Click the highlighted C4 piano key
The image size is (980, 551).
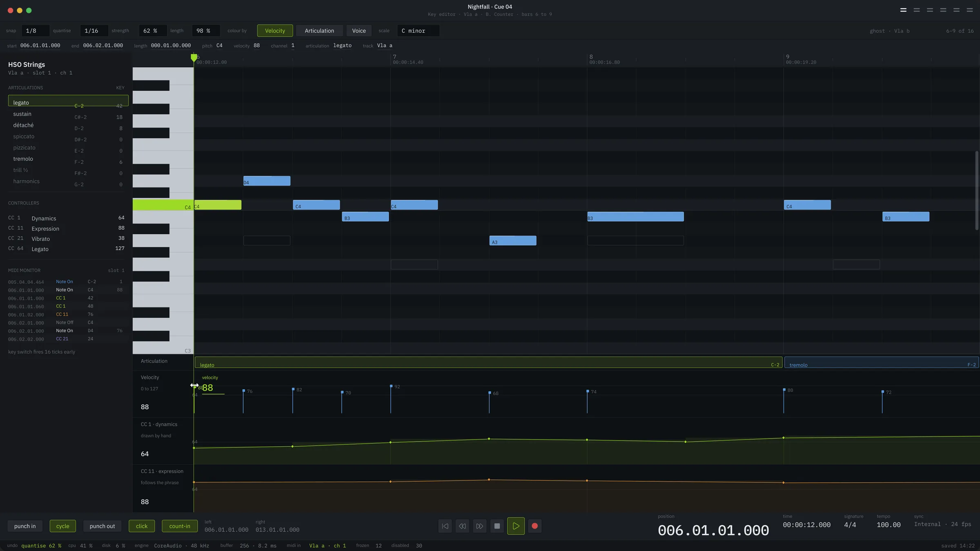(x=163, y=205)
